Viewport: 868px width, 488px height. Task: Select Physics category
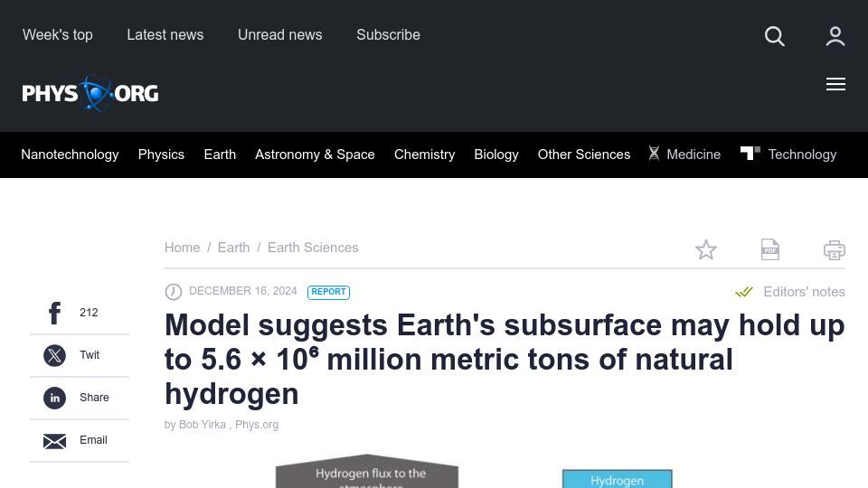coord(161,155)
